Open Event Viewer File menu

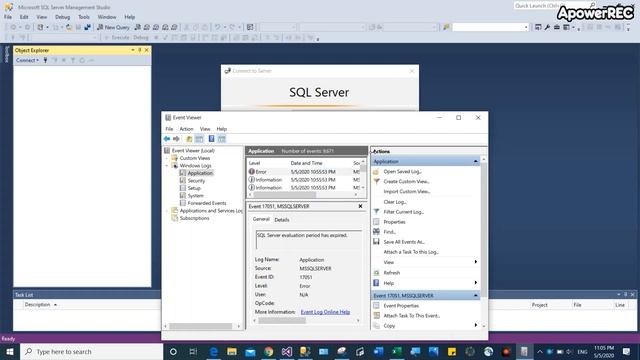tap(169, 129)
